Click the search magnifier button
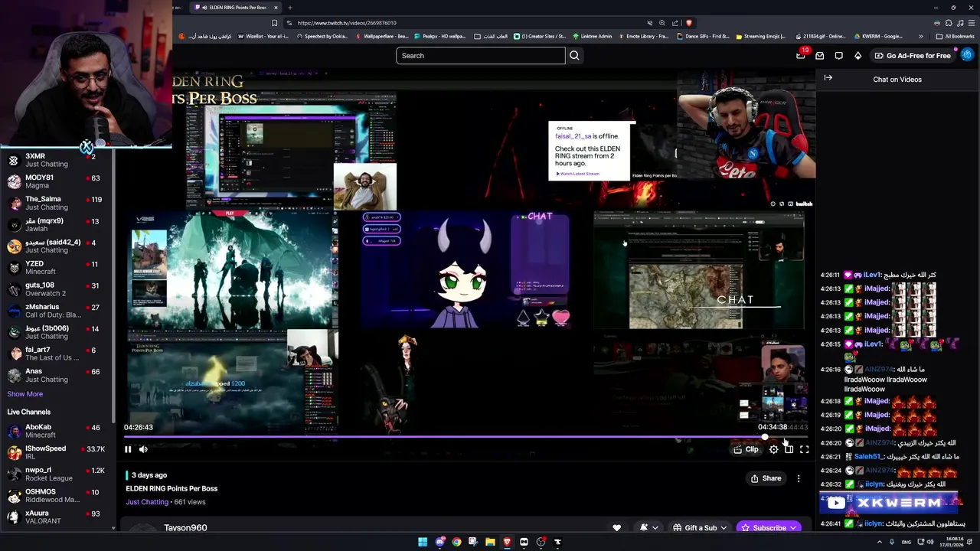This screenshot has height=551, width=980. click(x=574, y=55)
